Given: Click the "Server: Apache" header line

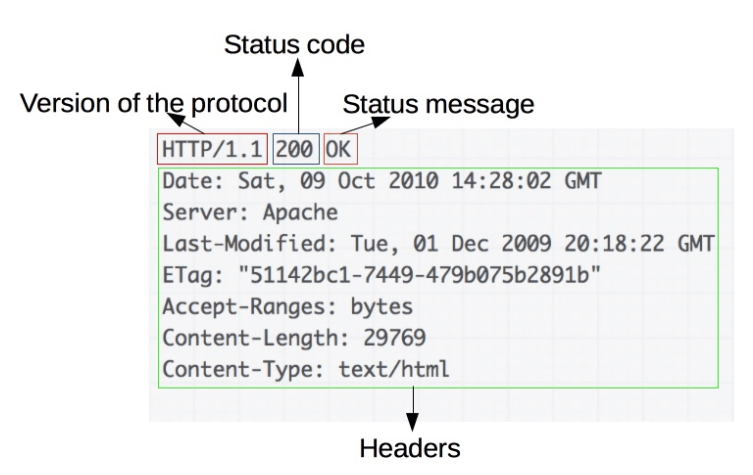Looking at the screenshot, I should click(249, 213).
